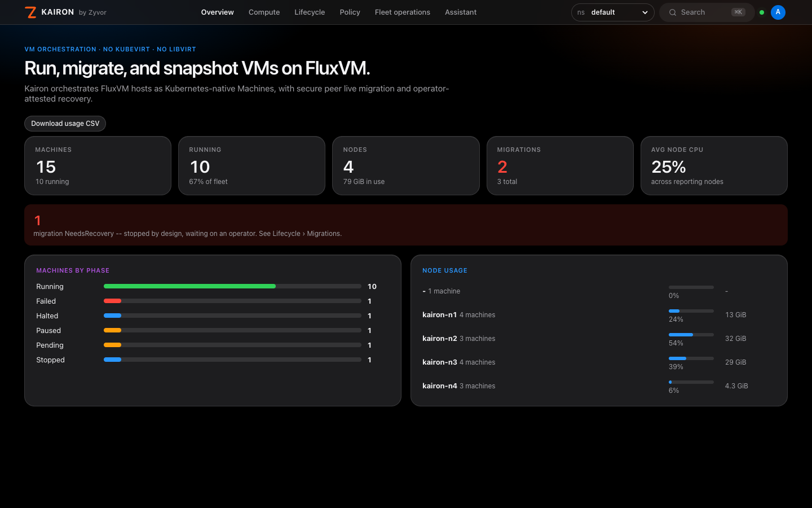Click the Halted phase bar
Image resolution: width=812 pixels, height=508 pixels.
tap(232, 316)
